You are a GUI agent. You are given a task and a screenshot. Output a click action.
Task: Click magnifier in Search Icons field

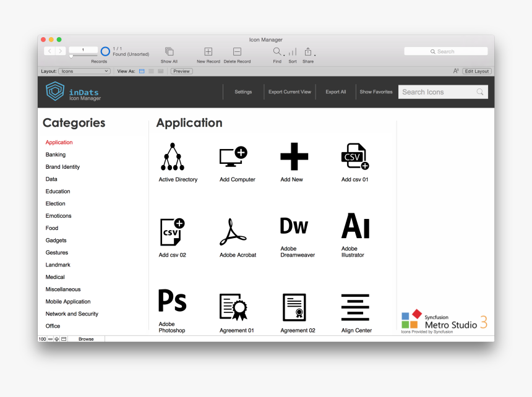point(480,92)
